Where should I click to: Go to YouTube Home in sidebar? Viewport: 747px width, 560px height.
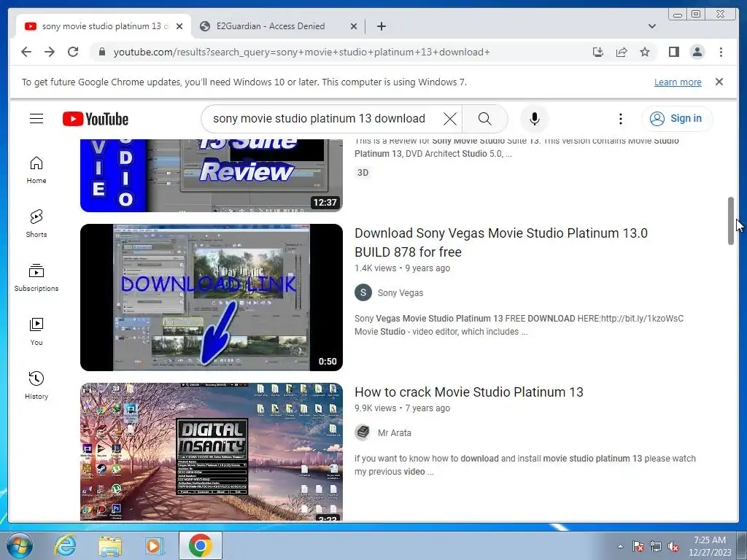pos(36,170)
